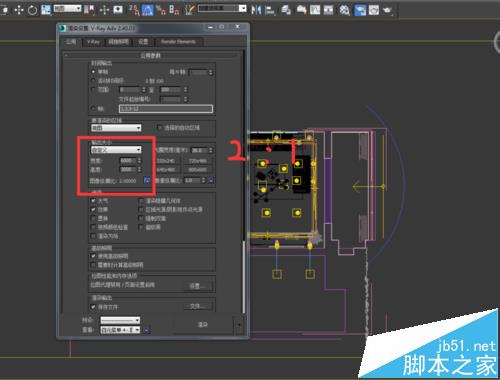Toggle the image aspect ratio lock
The image size is (500, 380).
[x=147, y=180]
